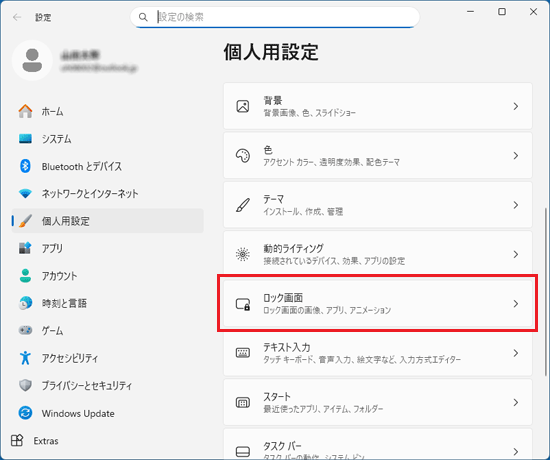Screen dimensions: 550x460
Task: Click the ロック画面 lock screen icon
Action: (x=243, y=304)
